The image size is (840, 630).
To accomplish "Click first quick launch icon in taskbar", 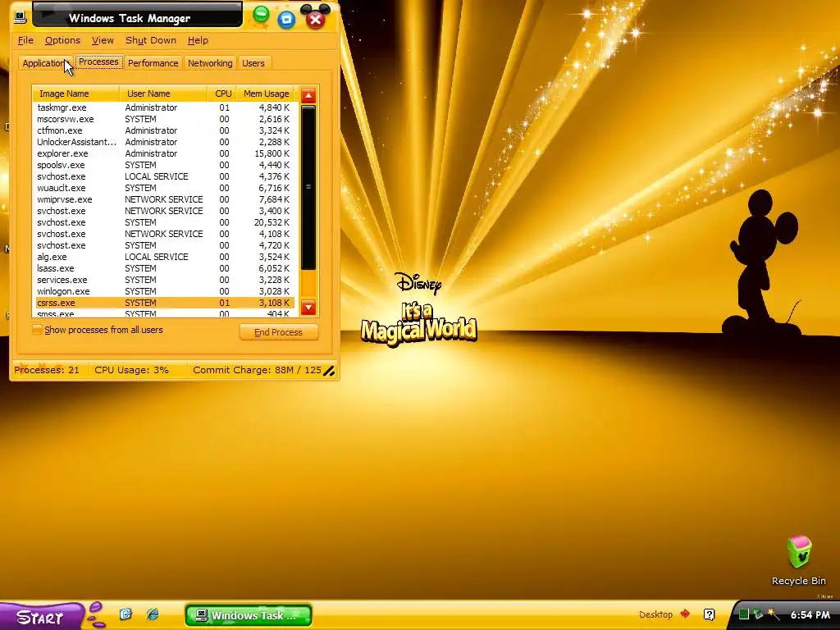I will (126, 614).
